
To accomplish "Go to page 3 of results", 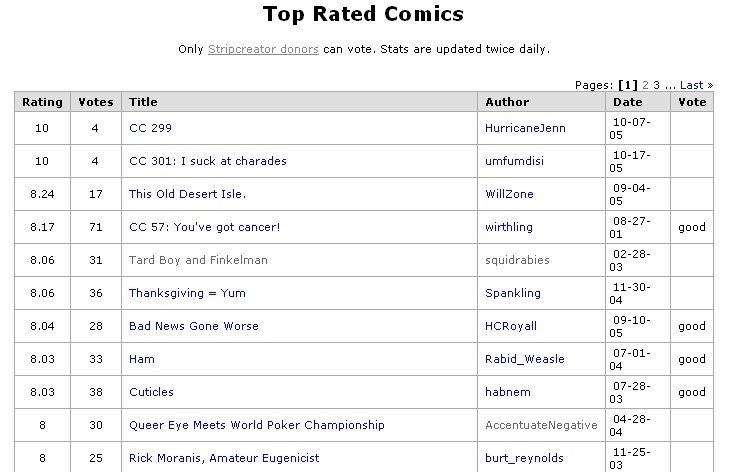I will [657, 85].
